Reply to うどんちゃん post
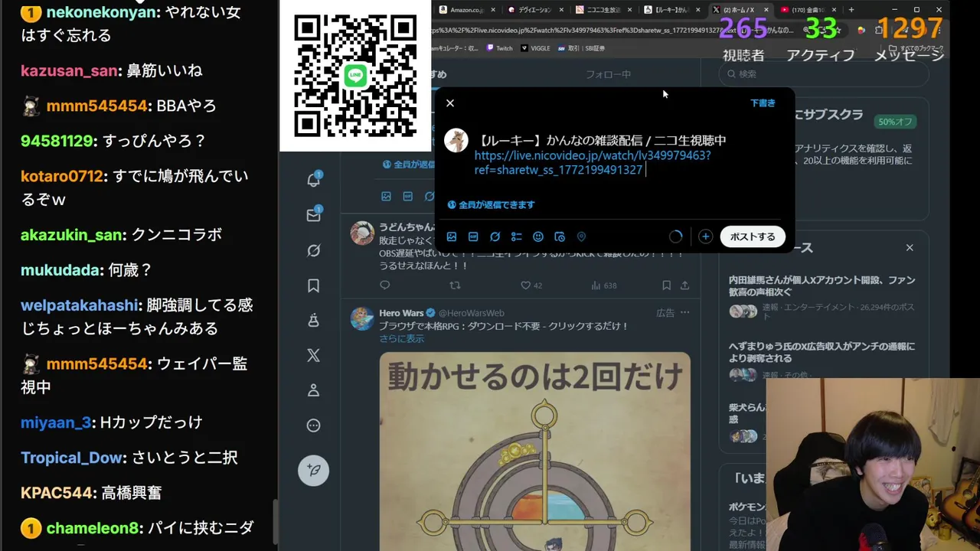This screenshot has height=551, width=980. pos(384,285)
